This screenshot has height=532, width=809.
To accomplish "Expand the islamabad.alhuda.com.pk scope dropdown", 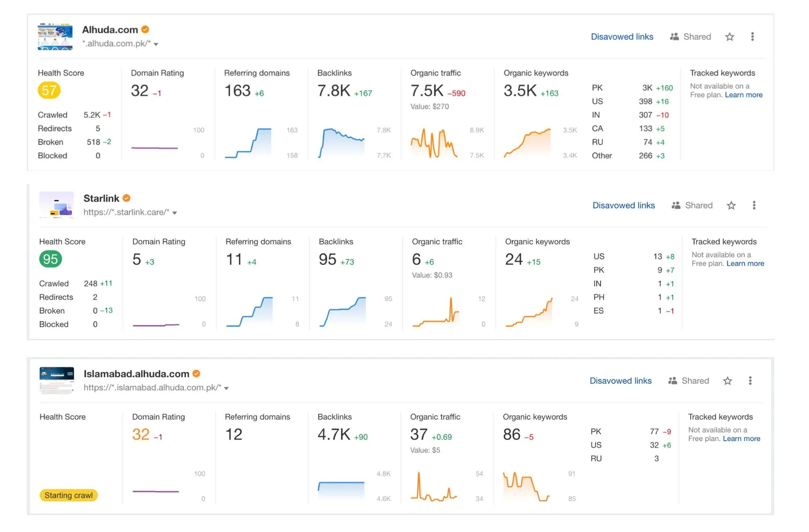I will 227,388.
